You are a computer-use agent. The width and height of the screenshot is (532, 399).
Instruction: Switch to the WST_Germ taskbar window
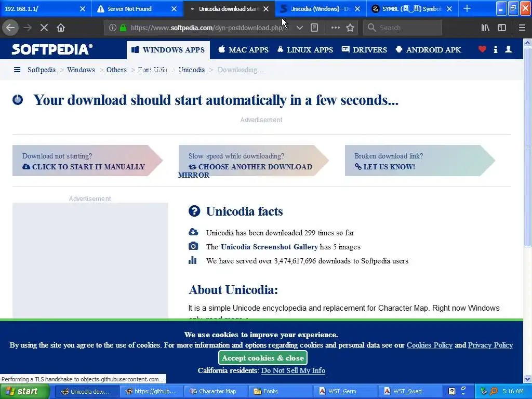click(345, 391)
